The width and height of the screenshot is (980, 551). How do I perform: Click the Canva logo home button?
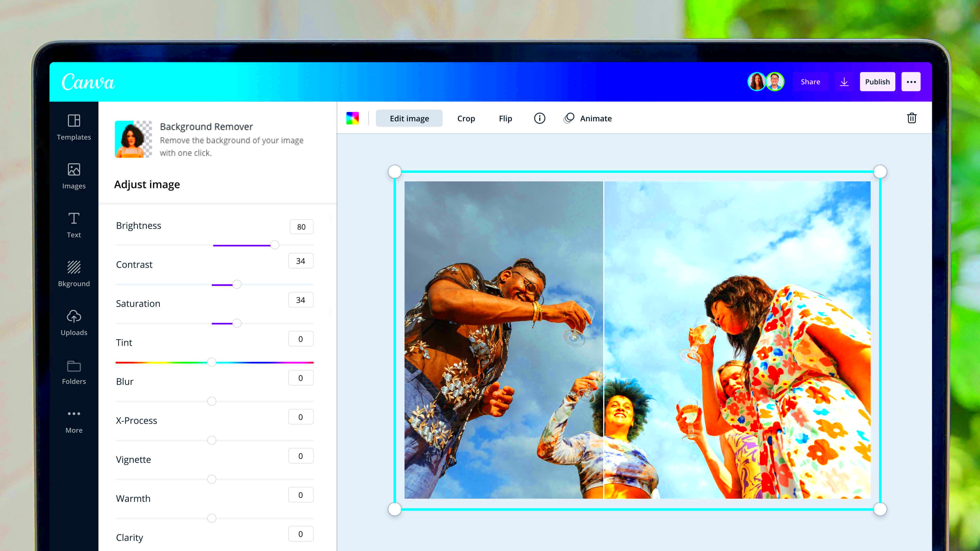pos(88,82)
